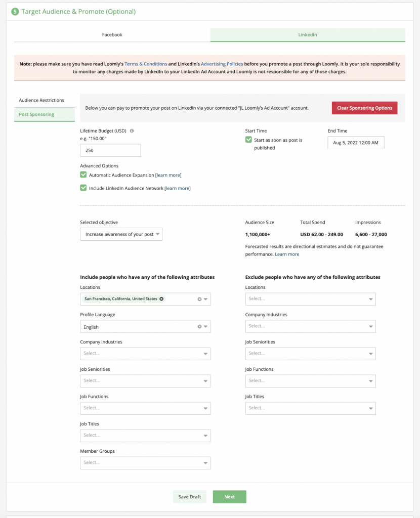420x518 pixels.
Task: Click the Save Draft button
Action: 189,497
